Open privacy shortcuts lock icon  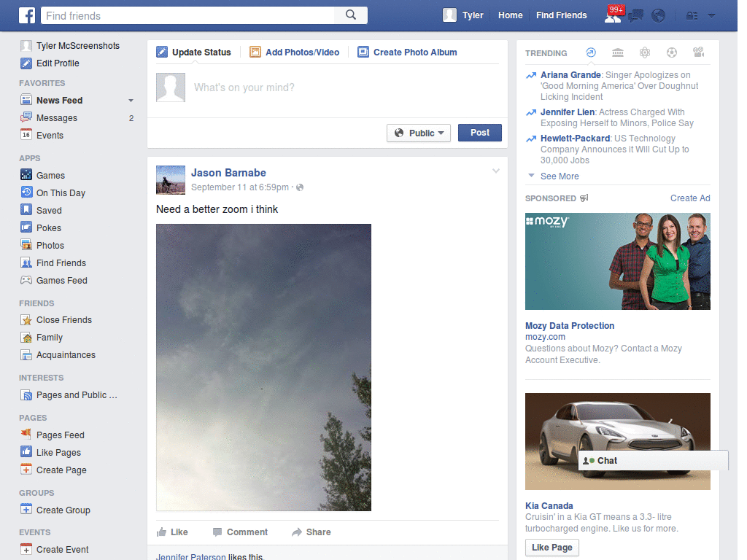692,16
